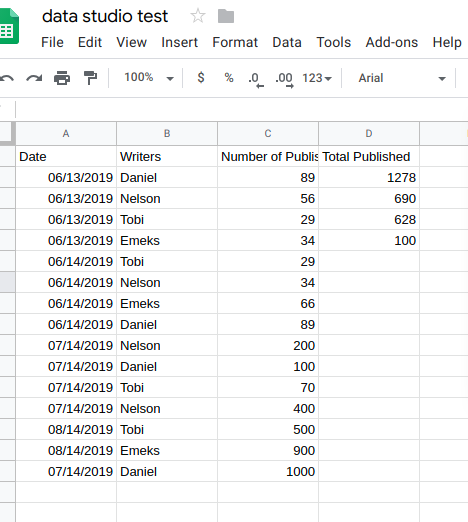
Task: Select the Total Published header cell
Action: pyautogui.click(x=369, y=157)
